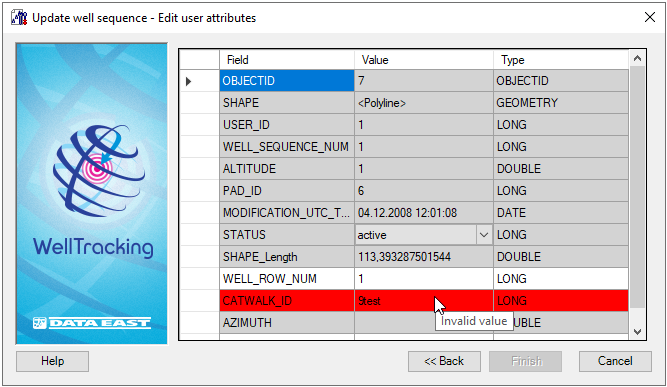The image size is (667, 387).
Task: Open the STATUS value dropdown
Action: pos(484,235)
